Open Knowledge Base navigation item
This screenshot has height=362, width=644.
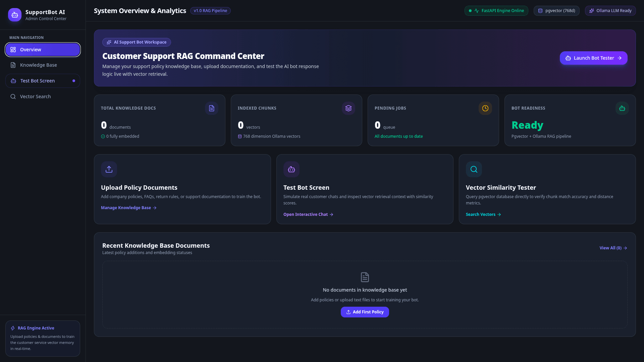click(x=43, y=65)
